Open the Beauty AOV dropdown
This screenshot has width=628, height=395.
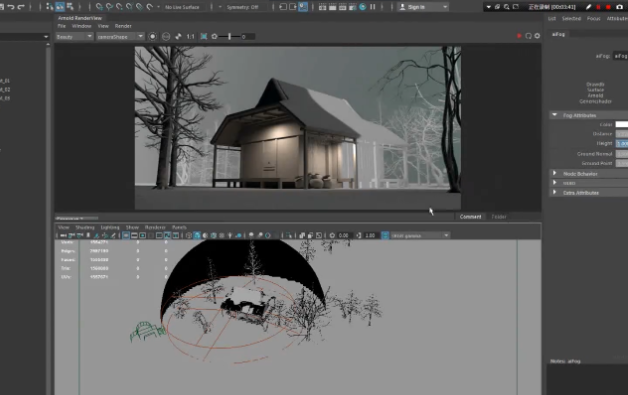coord(74,36)
